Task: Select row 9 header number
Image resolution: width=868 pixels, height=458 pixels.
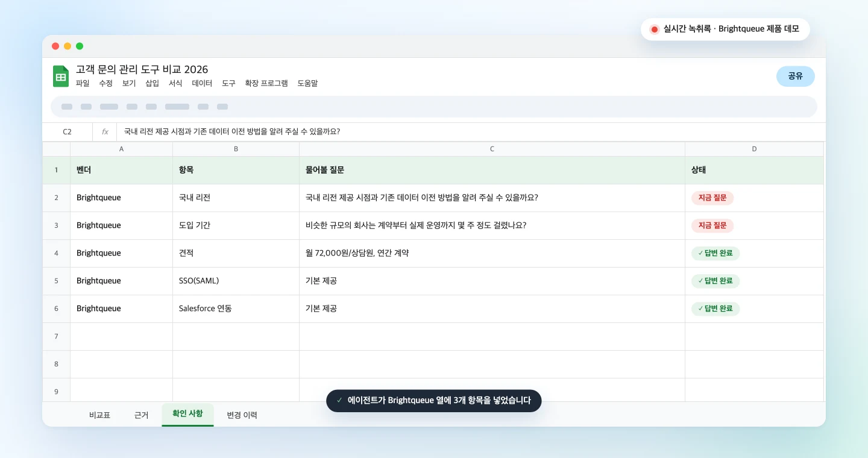Action: [57, 391]
